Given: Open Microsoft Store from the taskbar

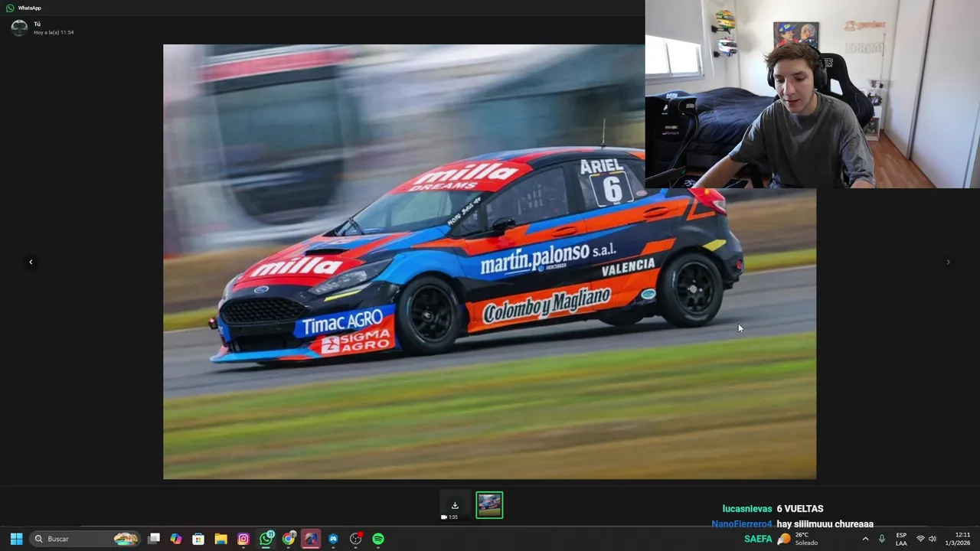Looking at the screenshot, I should (x=198, y=539).
